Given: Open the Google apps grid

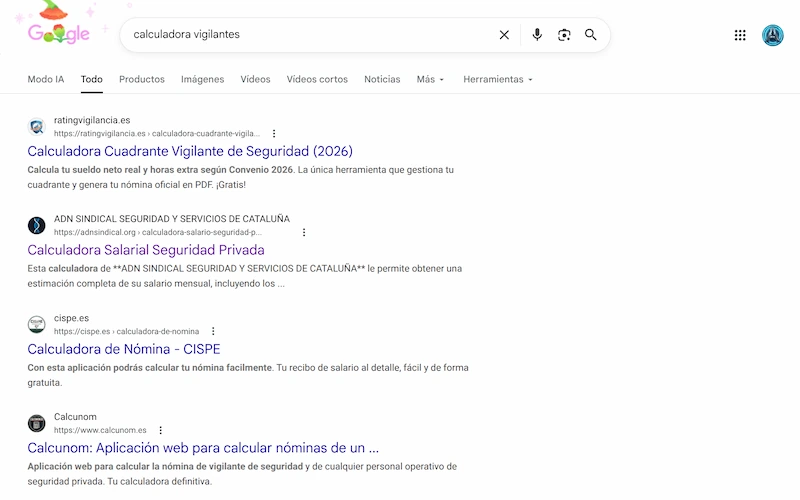Looking at the screenshot, I should pyautogui.click(x=740, y=35).
